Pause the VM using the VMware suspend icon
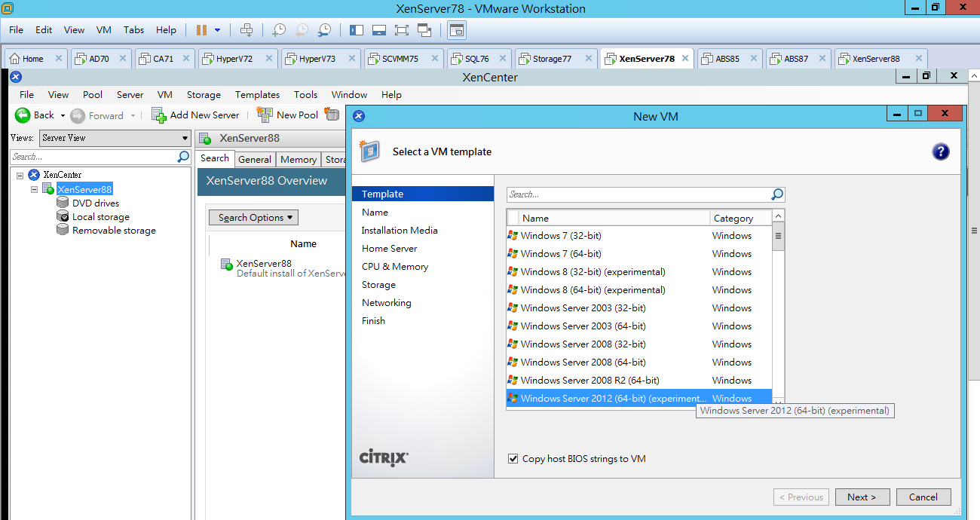The image size is (980, 520). coord(201,30)
